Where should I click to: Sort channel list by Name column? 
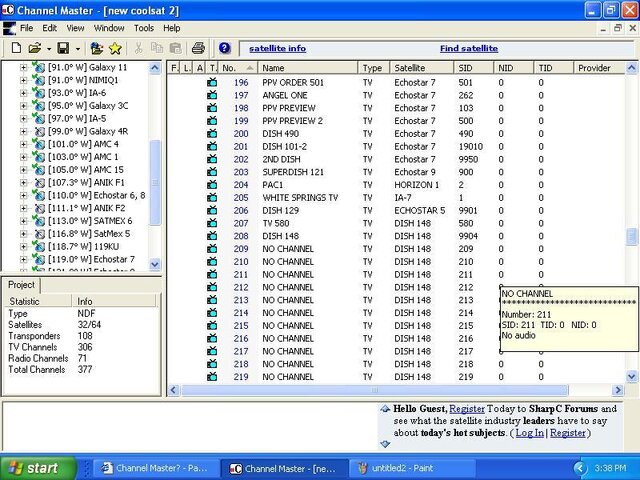[x=308, y=68]
